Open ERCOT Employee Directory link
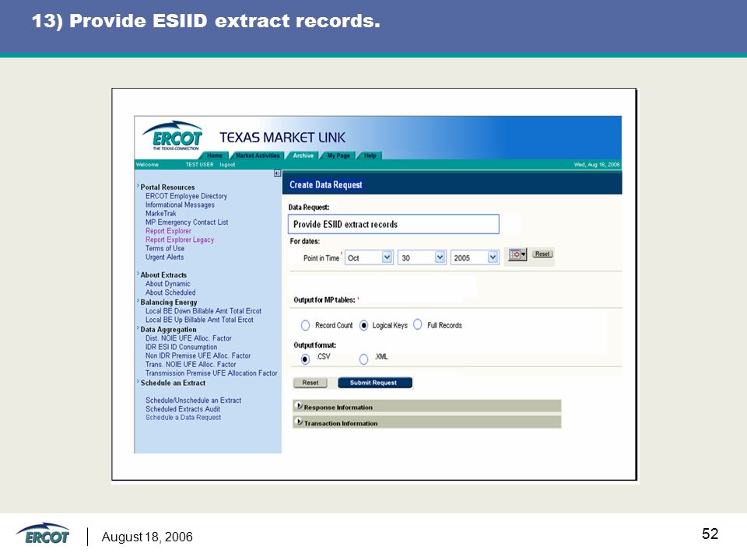Viewport: 747px width, 560px height. click(x=186, y=196)
